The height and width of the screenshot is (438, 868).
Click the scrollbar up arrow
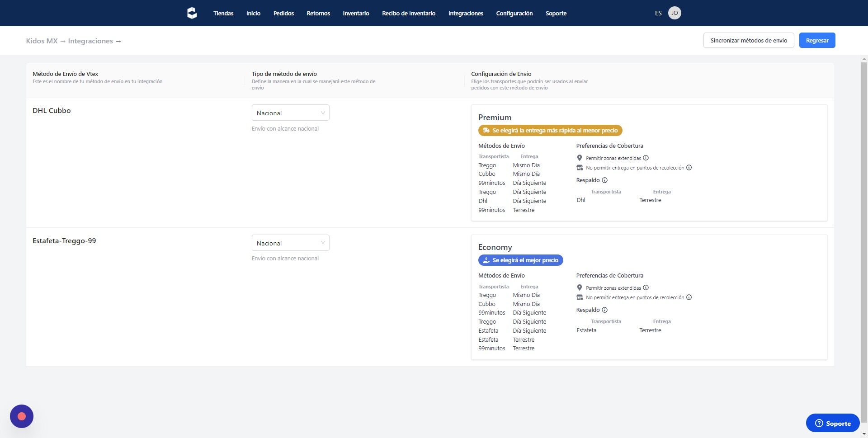(864, 59)
